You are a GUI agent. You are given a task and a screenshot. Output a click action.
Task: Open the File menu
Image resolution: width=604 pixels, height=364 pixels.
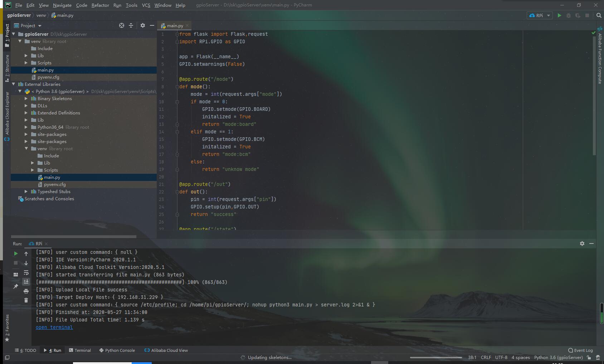pos(19,5)
